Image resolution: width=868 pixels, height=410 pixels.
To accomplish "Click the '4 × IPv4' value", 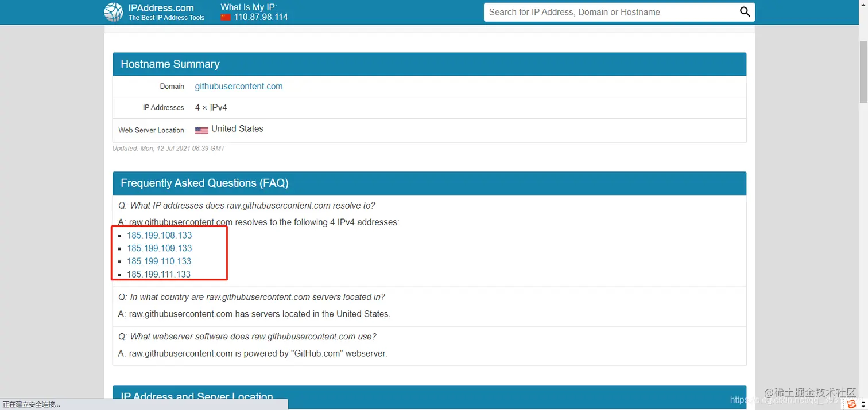I will click(x=211, y=107).
